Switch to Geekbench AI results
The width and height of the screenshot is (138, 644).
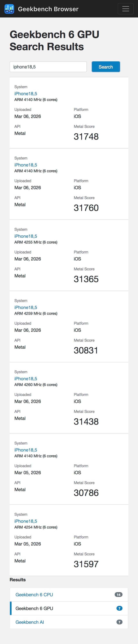tap(30, 622)
